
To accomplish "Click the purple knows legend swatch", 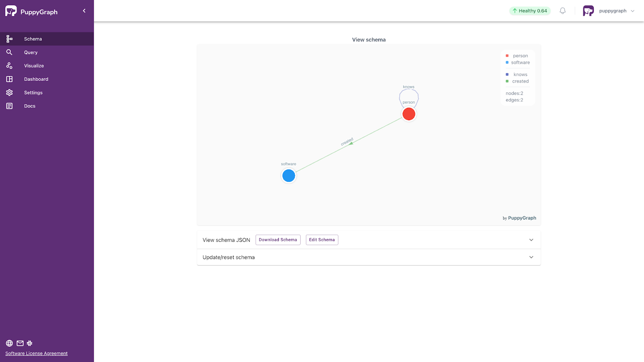I will pyautogui.click(x=507, y=74).
